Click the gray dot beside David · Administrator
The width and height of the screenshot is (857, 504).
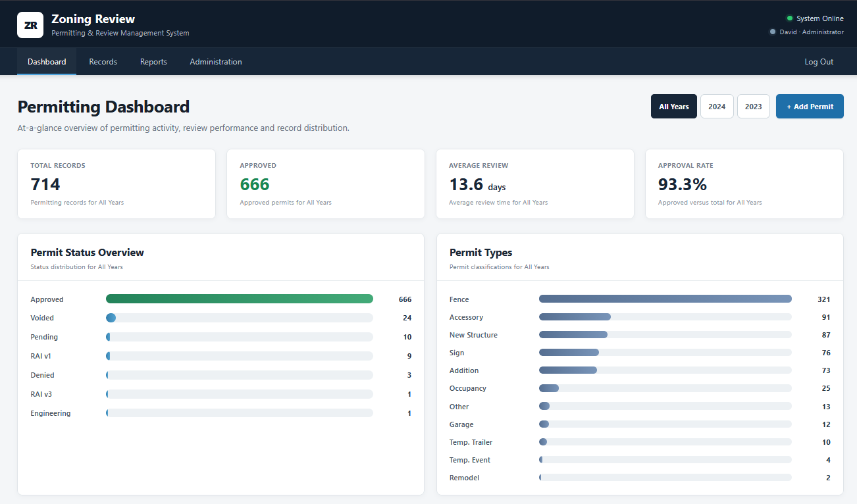pos(773,32)
